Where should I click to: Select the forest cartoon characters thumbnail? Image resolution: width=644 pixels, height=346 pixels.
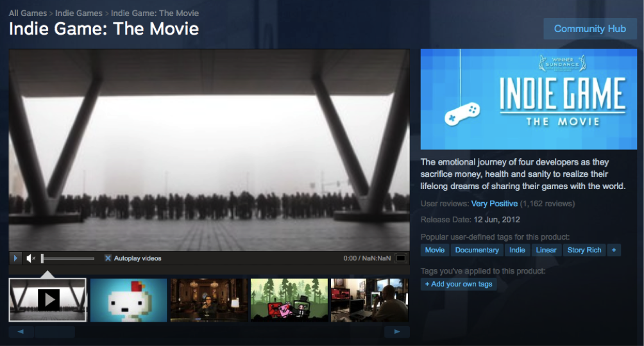289,300
